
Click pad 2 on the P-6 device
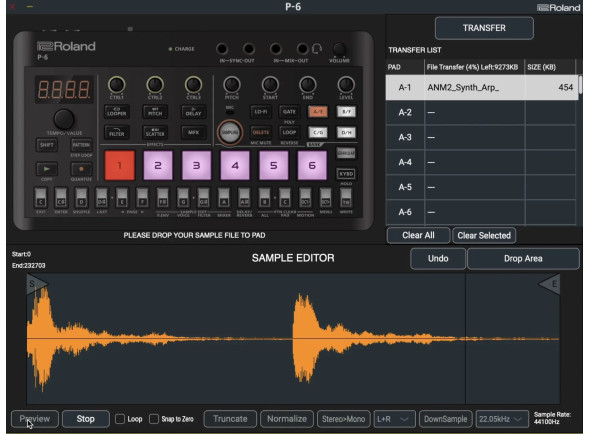[x=158, y=165]
